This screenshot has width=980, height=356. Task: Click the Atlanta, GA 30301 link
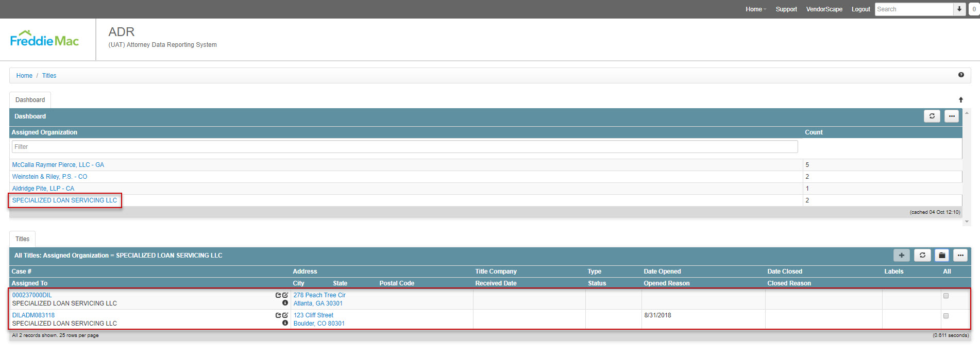tap(318, 303)
